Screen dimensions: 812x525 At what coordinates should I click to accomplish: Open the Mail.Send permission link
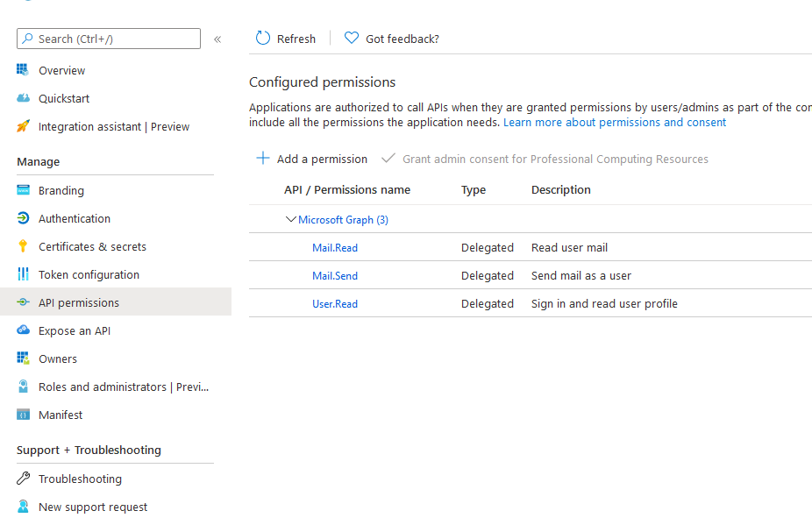click(335, 276)
